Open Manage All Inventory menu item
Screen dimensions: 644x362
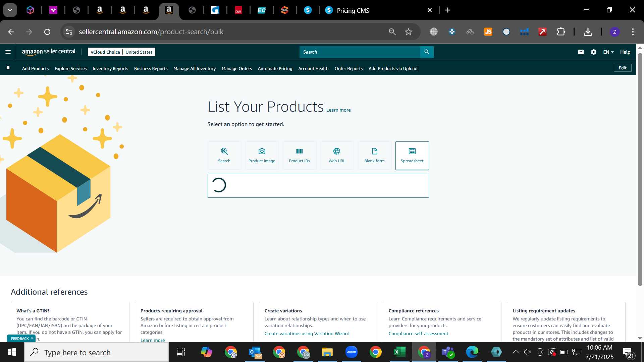coord(195,68)
